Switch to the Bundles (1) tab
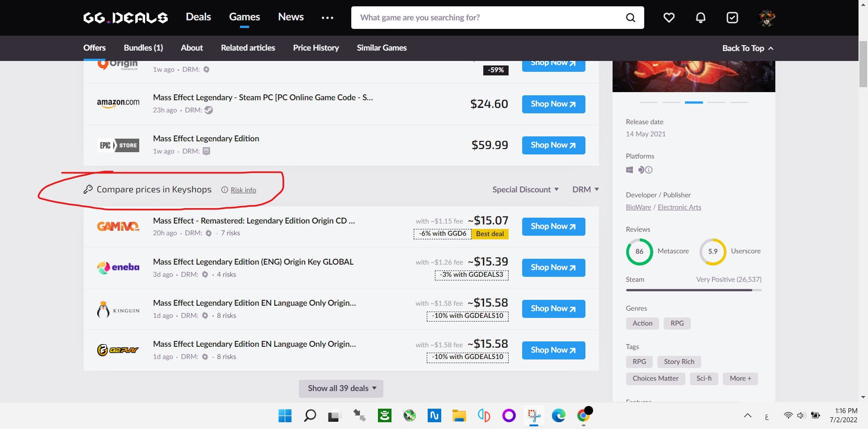 click(x=143, y=48)
